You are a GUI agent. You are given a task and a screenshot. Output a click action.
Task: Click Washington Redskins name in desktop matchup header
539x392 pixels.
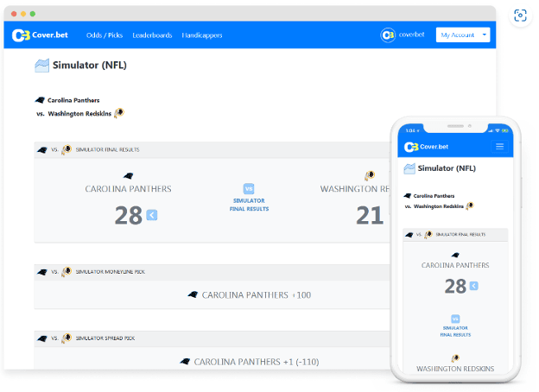(79, 114)
